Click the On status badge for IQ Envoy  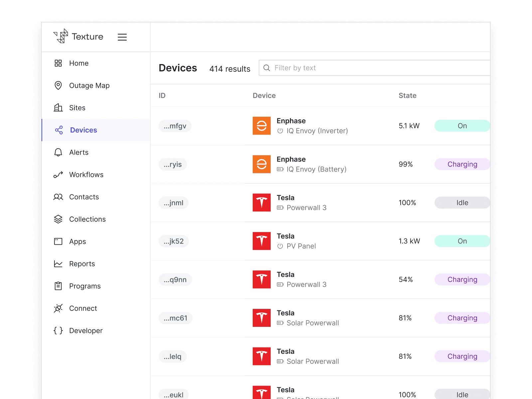(462, 126)
